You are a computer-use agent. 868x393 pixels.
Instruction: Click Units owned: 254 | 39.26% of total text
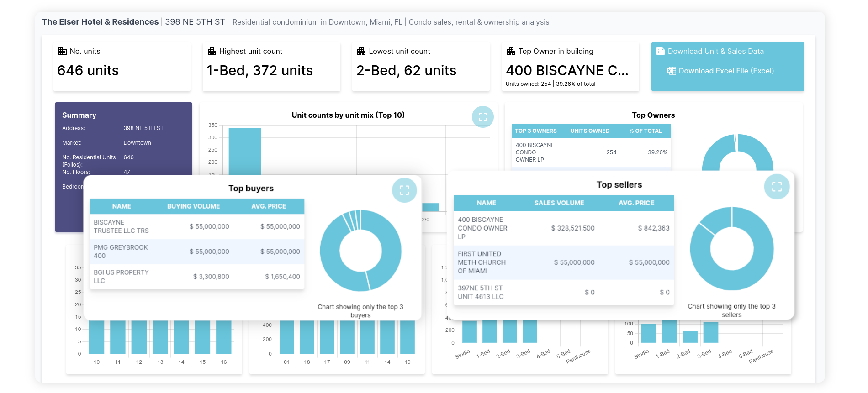[x=550, y=84]
